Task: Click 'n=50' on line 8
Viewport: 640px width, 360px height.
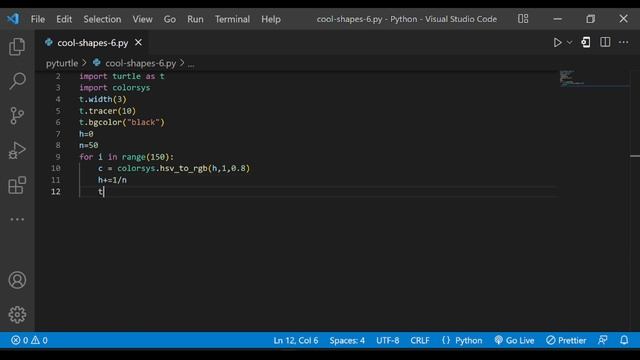Action: point(89,145)
